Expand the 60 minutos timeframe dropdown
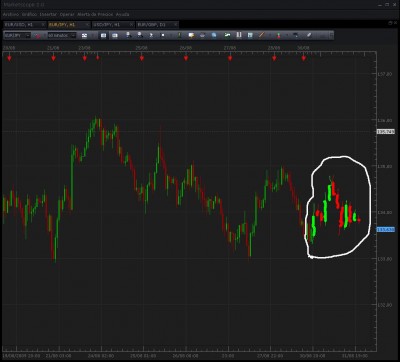 click(74, 35)
